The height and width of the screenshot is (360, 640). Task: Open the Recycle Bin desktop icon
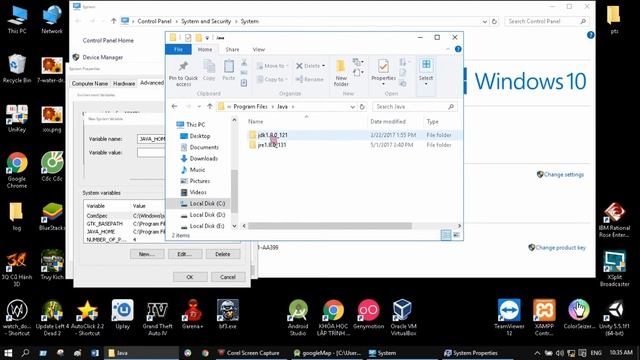click(17, 69)
